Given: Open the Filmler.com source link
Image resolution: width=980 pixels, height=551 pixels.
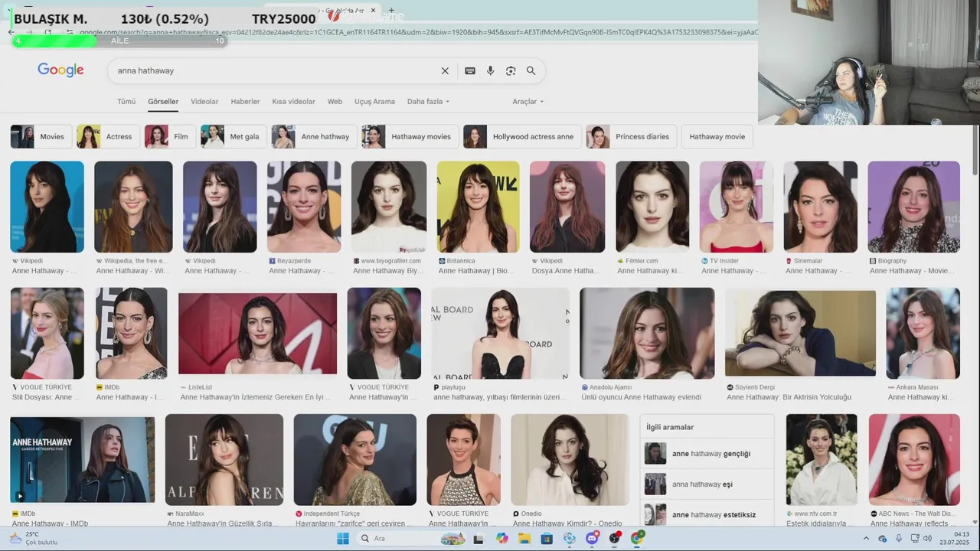Looking at the screenshot, I should point(642,261).
